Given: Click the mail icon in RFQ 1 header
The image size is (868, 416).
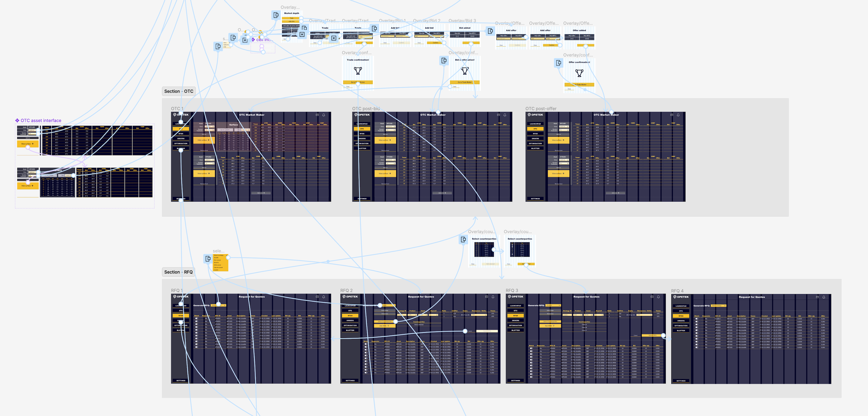Looking at the screenshot, I should click(x=317, y=297).
